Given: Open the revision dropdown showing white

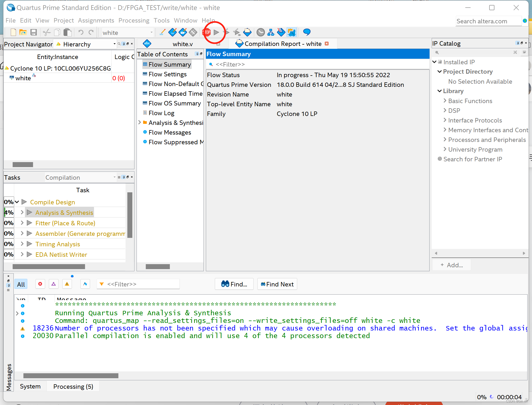Looking at the screenshot, I should [x=128, y=33].
